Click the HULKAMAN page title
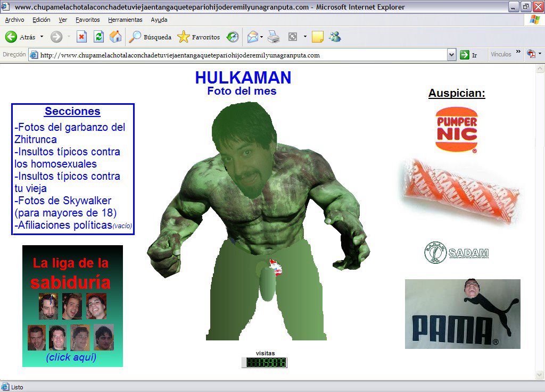The image size is (545, 392). pos(243,78)
